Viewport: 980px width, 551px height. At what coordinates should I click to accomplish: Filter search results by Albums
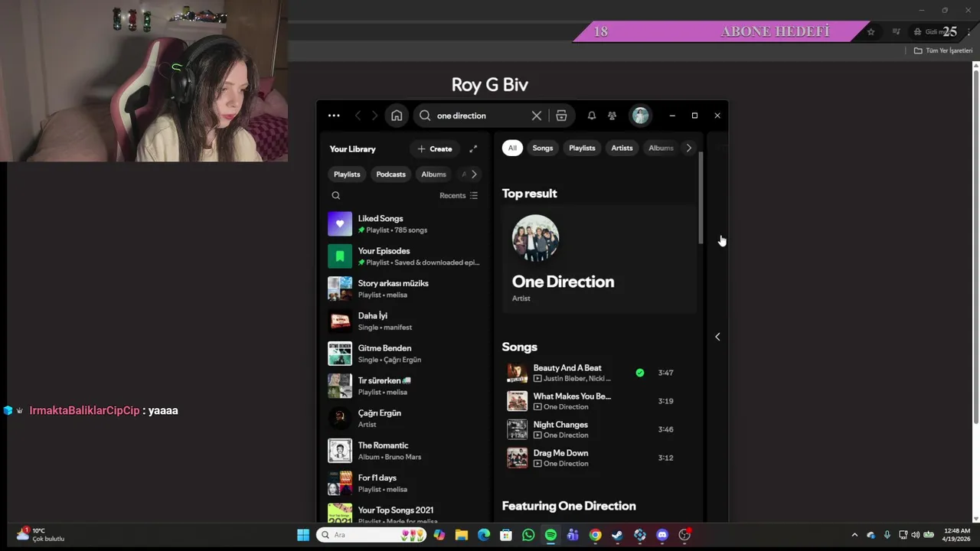pyautogui.click(x=661, y=148)
